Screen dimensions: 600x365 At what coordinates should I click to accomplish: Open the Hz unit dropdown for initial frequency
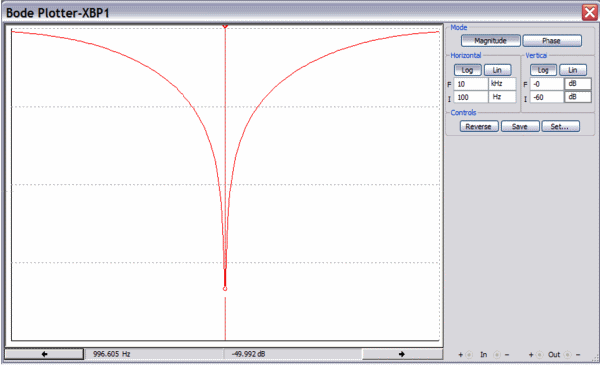pyautogui.click(x=502, y=97)
